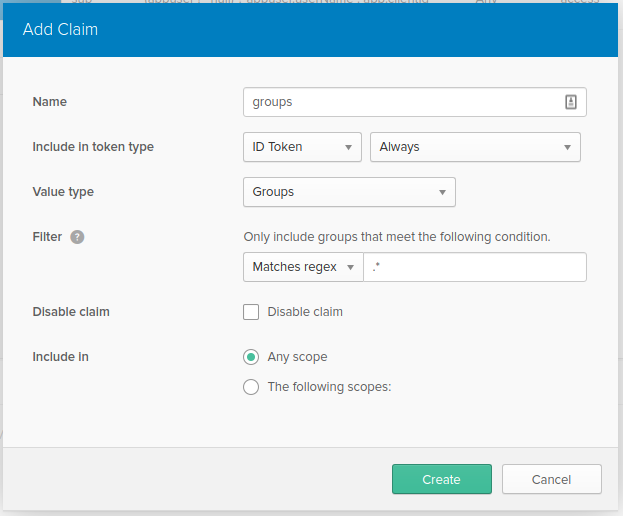Click the bold Filter label text
Screen dimensions: 623x516
[x=47, y=237]
